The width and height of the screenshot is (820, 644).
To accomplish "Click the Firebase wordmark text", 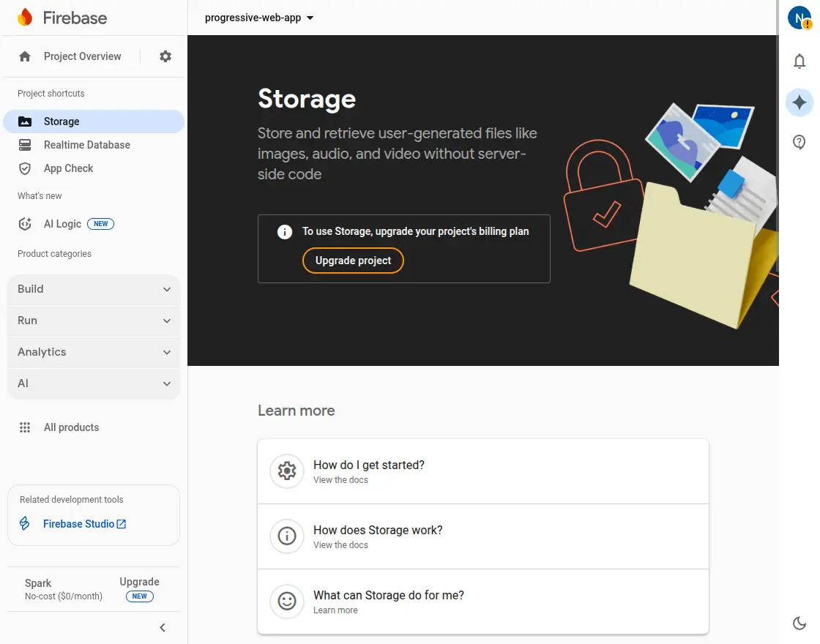I will coord(75,18).
